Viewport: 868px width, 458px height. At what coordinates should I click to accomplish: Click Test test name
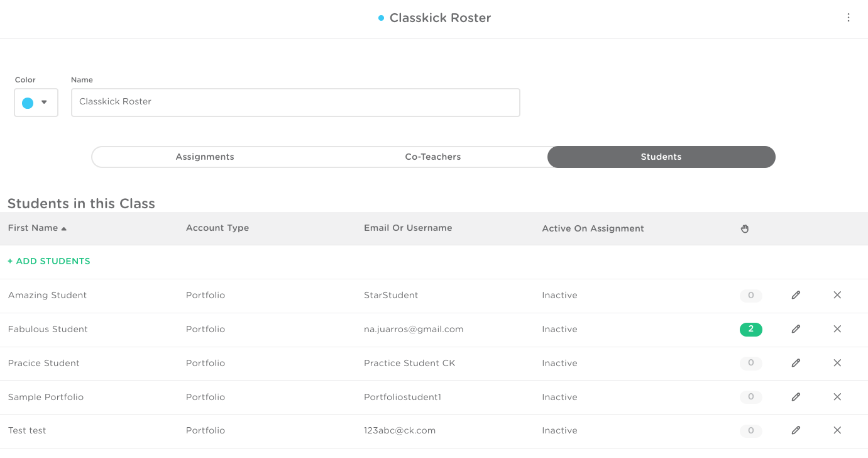pyautogui.click(x=27, y=430)
